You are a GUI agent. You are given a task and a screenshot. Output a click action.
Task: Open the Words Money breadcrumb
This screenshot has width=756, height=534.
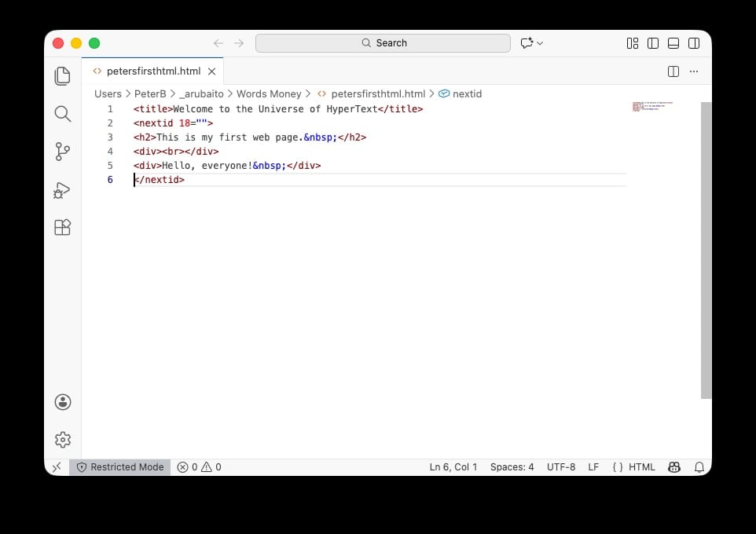pos(269,94)
